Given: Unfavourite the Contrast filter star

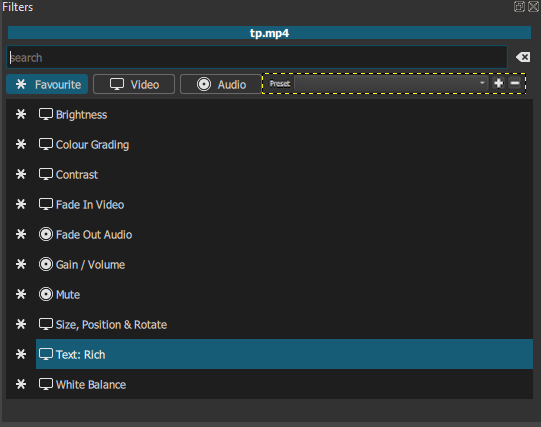Looking at the screenshot, I should pos(21,174).
